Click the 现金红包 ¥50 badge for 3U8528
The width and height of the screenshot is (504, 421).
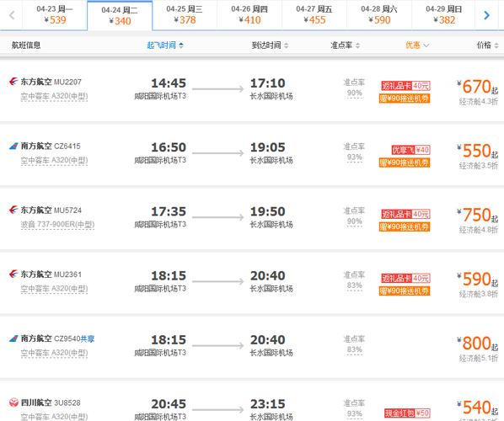tap(407, 413)
